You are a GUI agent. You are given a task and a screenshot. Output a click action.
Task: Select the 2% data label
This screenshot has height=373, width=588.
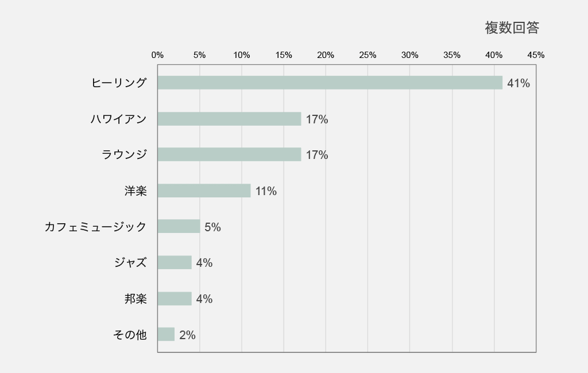[x=187, y=335]
